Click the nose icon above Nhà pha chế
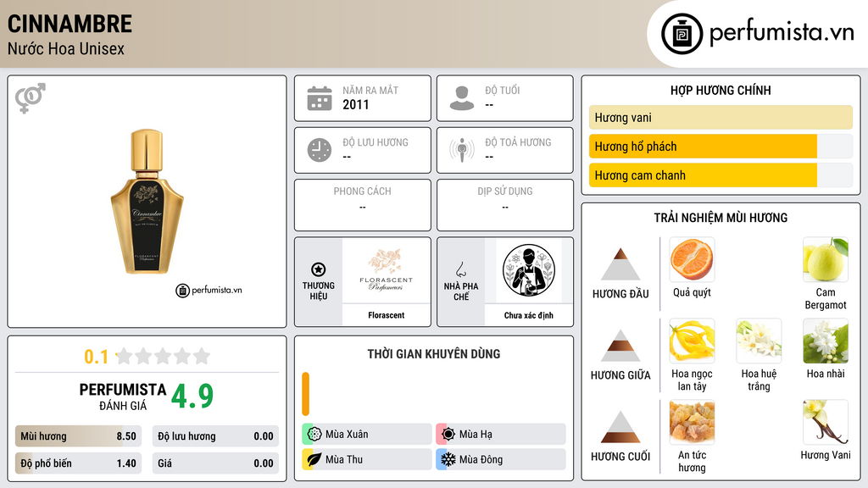Screen dimensions: 868x488 [460, 269]
